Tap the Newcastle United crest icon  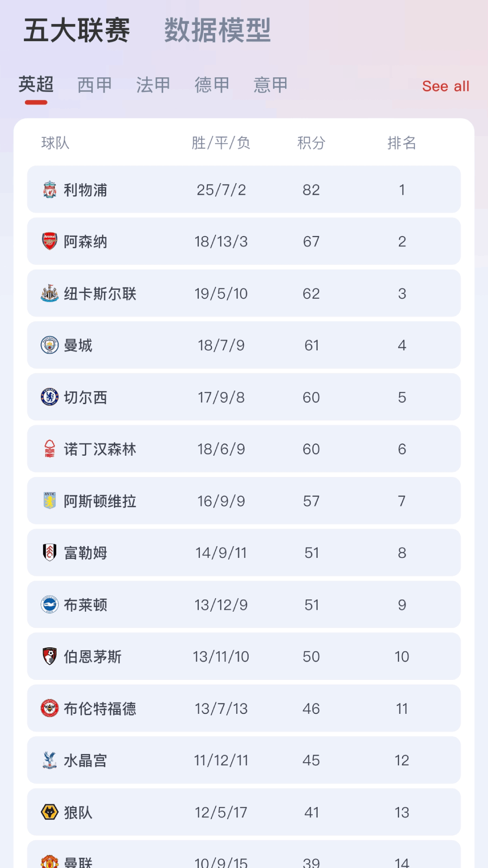tap(50, 293)
